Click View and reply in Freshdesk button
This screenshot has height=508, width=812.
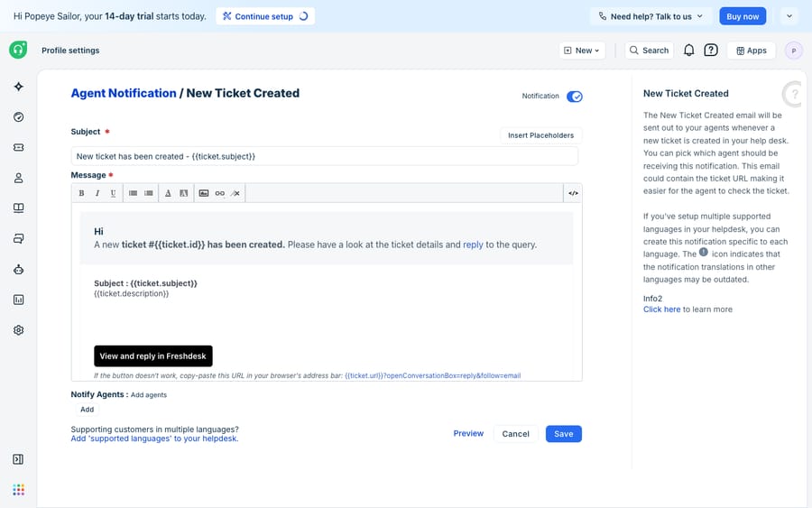tap(153, 356)
